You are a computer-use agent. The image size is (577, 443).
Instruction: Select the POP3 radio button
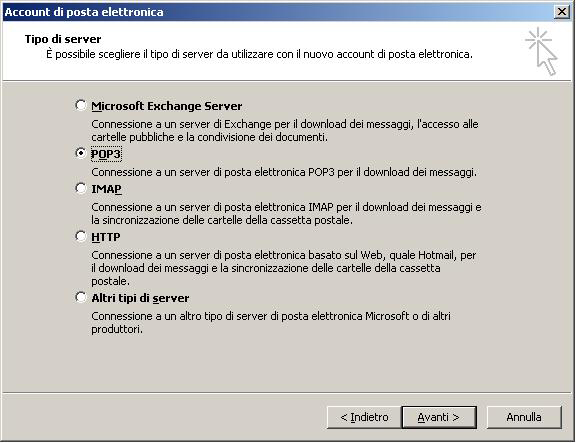81,153
